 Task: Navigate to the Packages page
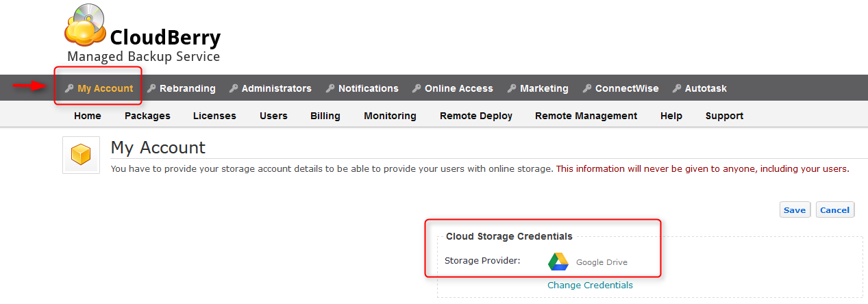pyautogui.click(x=147, y=116)
